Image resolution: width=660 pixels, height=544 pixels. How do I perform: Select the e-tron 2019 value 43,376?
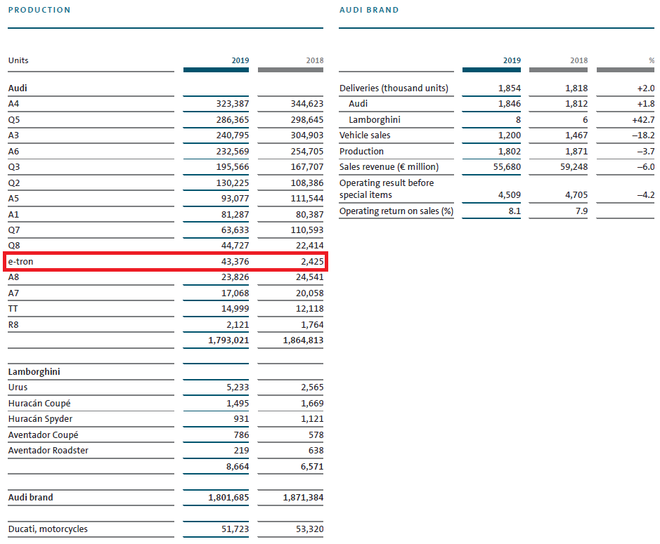click(x=235, y=261)
